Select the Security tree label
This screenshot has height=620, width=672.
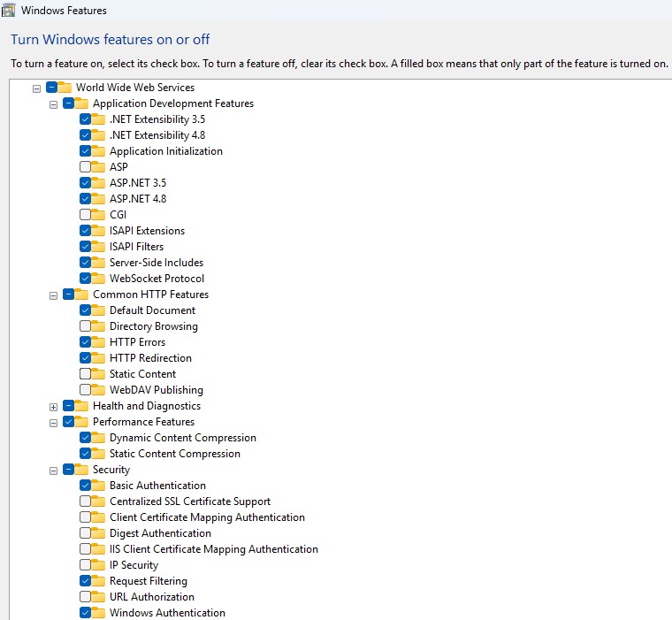[x=111, y=470]
